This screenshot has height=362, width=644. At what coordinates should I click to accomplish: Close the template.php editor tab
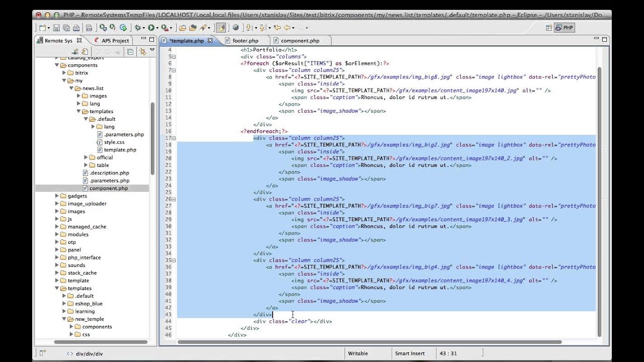point(210,41)
